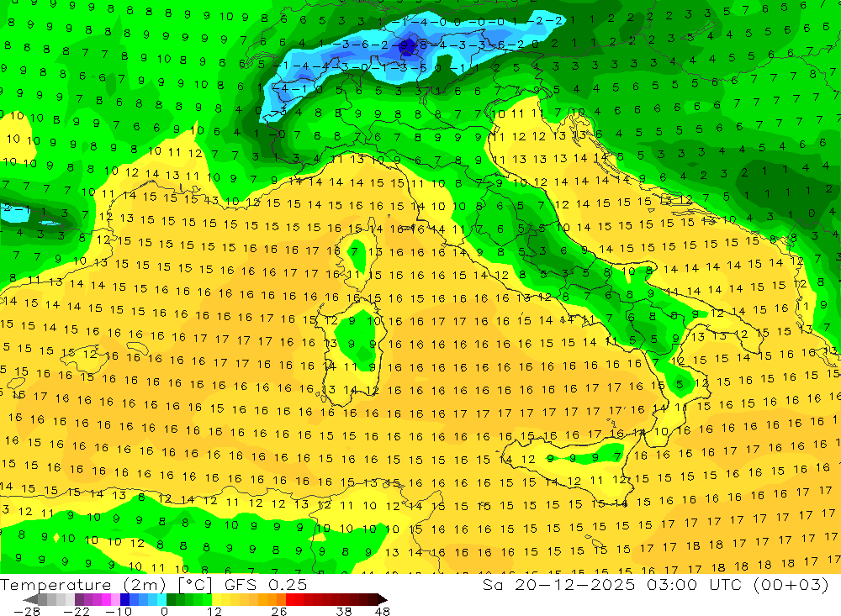Click the '12' legend scale label

coord(214,612)
